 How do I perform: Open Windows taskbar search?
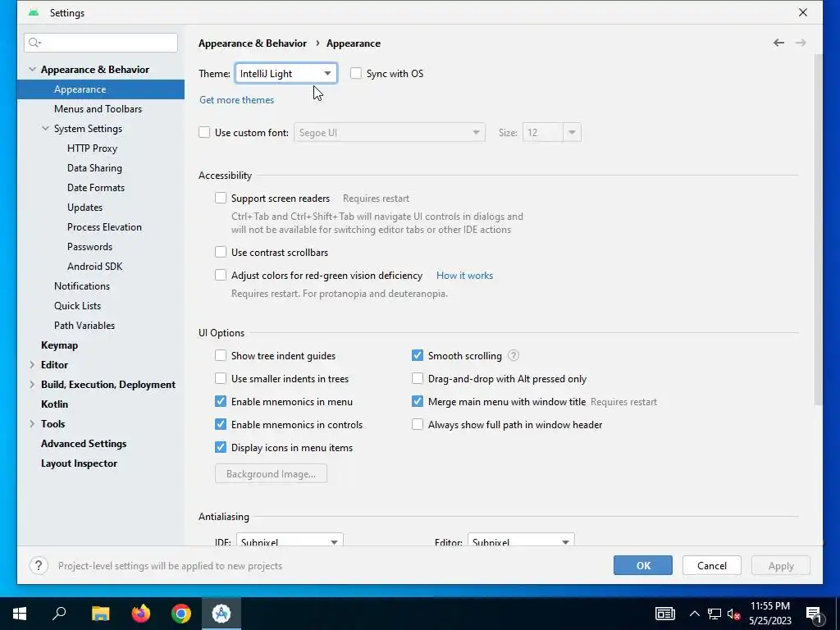(x=59, y=614)
